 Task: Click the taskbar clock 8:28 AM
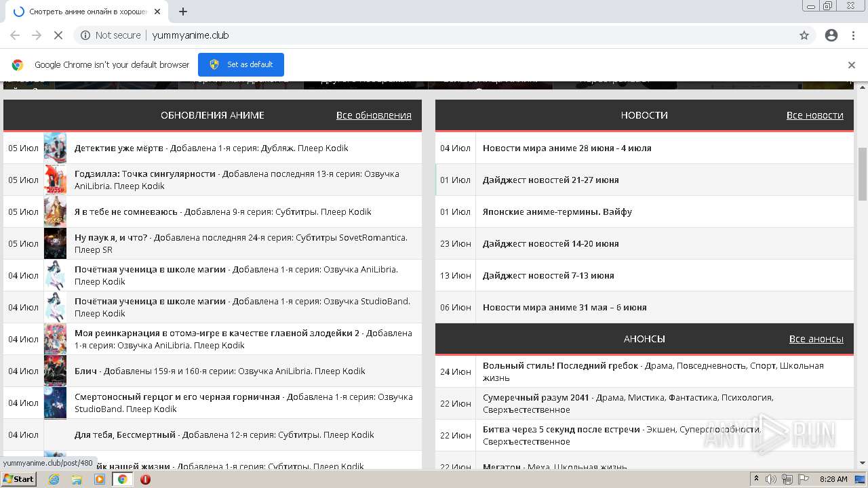(x=833, y=479)
